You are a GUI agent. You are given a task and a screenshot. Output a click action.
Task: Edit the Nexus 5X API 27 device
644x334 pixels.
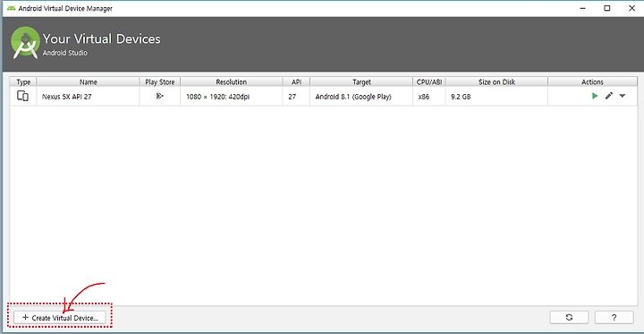(609, 96)
